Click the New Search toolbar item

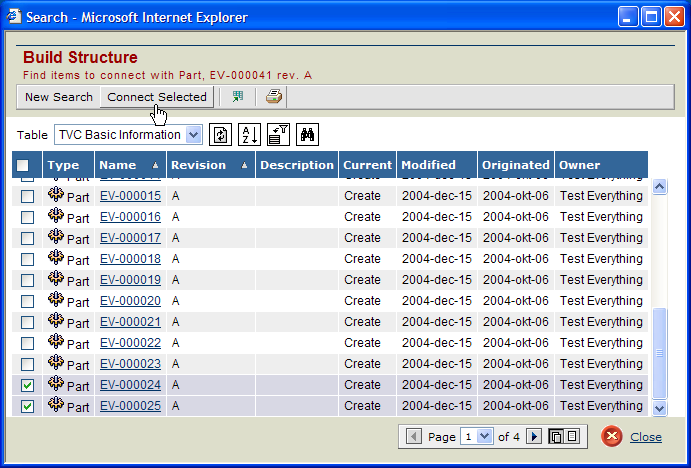pyautogui.click(x=59, y=97)
